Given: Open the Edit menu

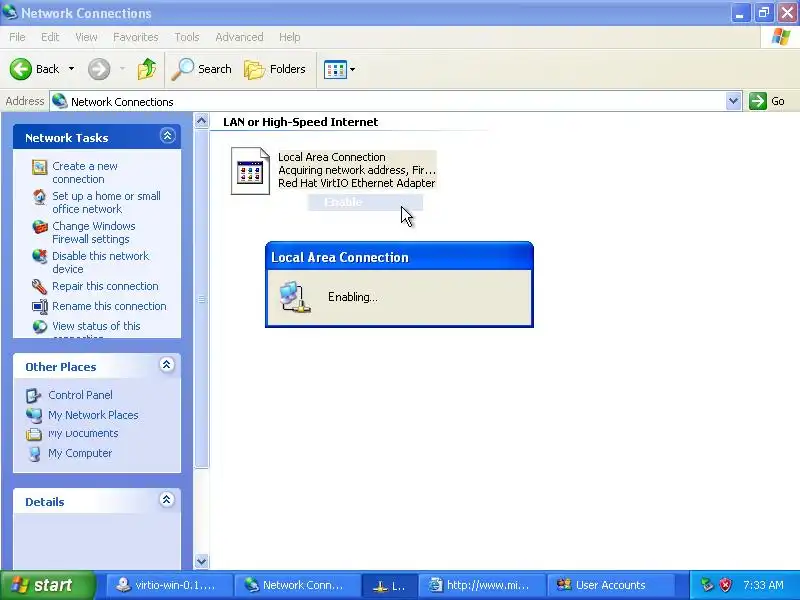Looking at the screenshot, I should point(50,37).
